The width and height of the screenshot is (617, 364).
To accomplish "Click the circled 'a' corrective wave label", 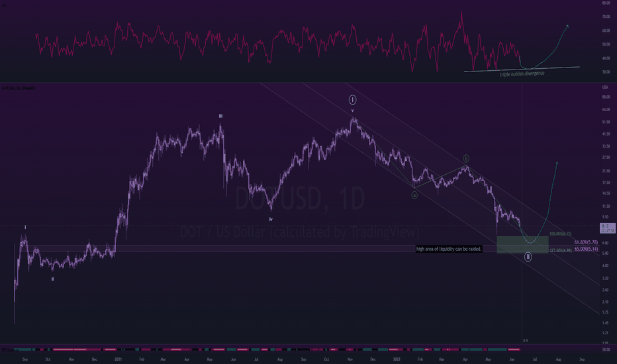I will 414,195.
